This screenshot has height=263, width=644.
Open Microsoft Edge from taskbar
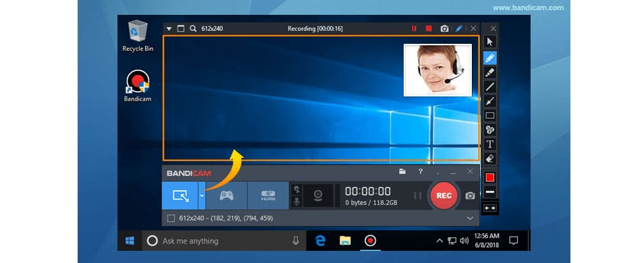click(320, 241)
